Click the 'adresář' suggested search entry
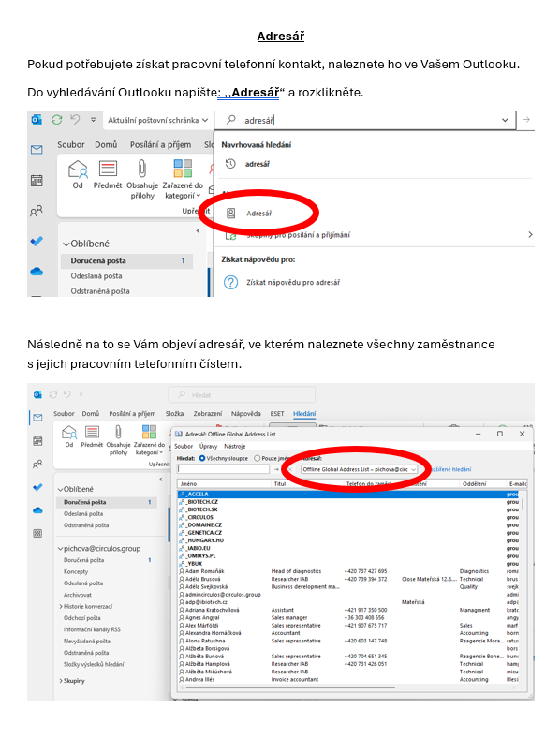 pos(258,164)
